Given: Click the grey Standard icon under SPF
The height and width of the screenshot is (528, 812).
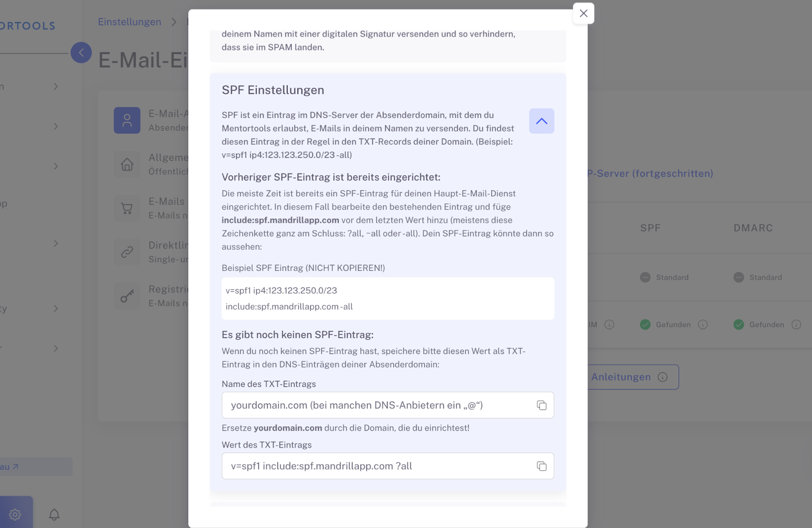Looking at the screenshot, I should tap(645, 277).
